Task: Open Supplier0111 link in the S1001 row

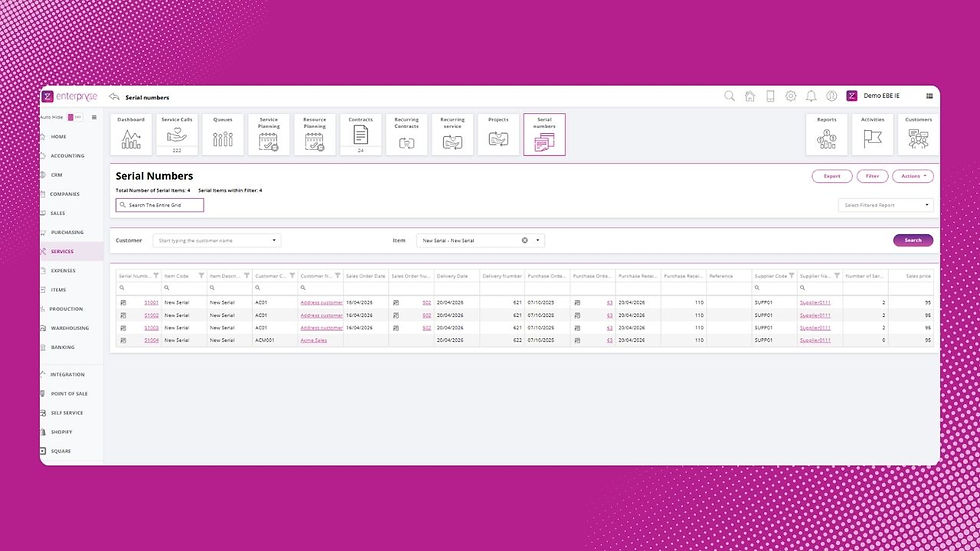Action: tap(815, 302)
